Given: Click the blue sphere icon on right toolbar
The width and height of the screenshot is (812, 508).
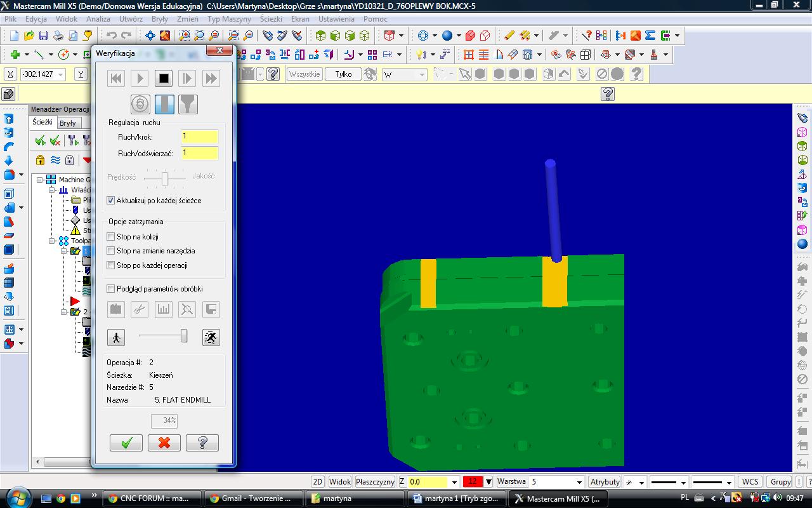Looking at the screenshot, I should (802, 244).
